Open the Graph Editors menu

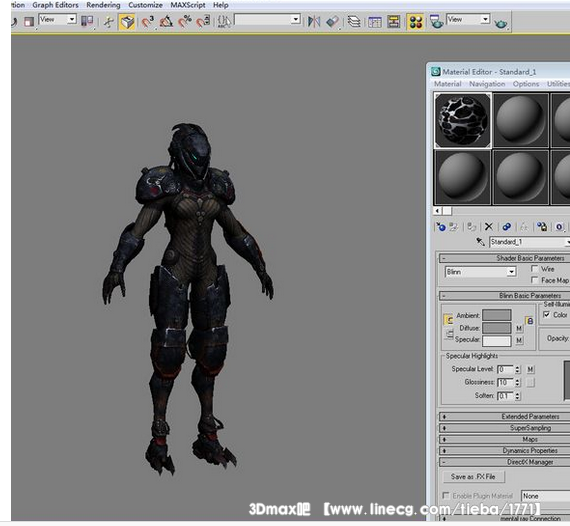pos(55,5)
